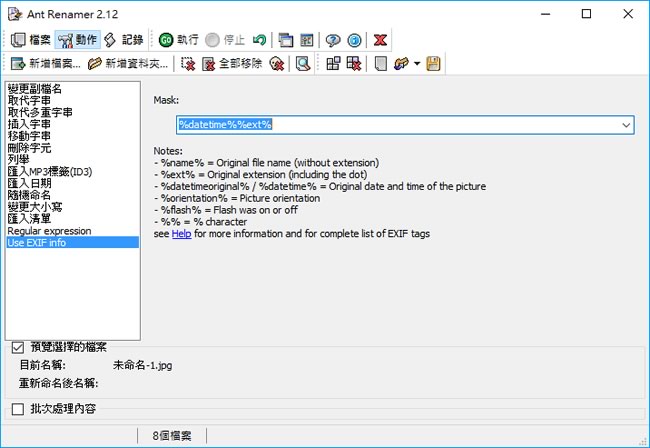This screenshot has height=448, width=650.
Task: Click the green Go execute icon
Action: point(165,40)
